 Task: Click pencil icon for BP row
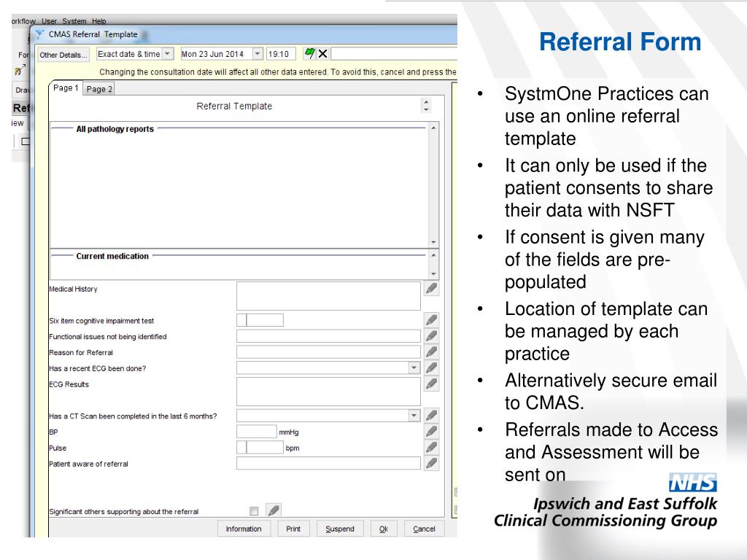pos(432,432)
